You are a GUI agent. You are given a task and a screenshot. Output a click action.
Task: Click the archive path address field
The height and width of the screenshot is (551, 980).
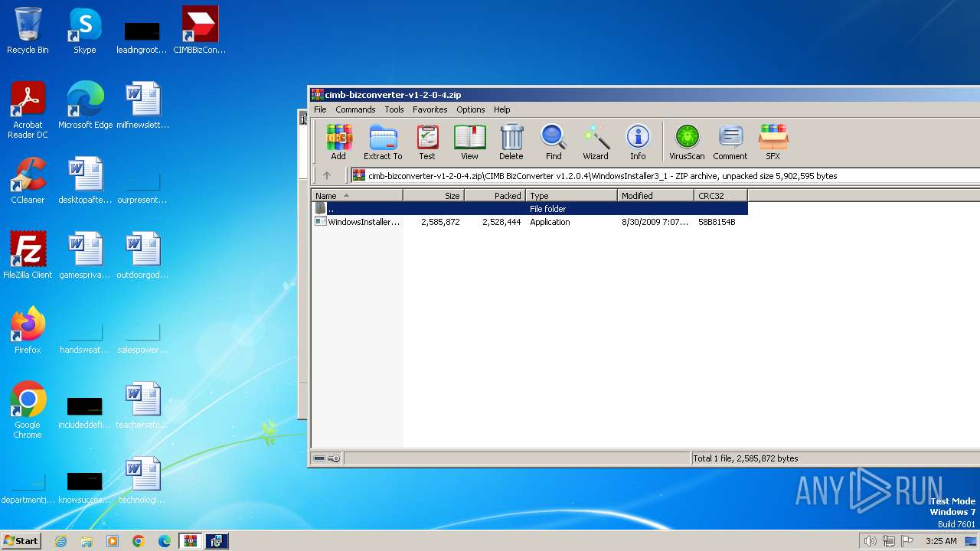click(664, 175)
